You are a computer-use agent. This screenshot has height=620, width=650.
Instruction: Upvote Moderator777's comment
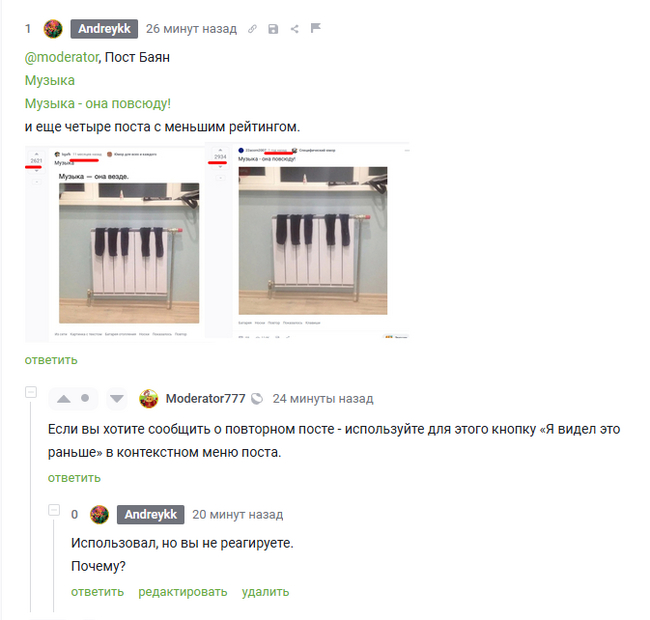63,399
